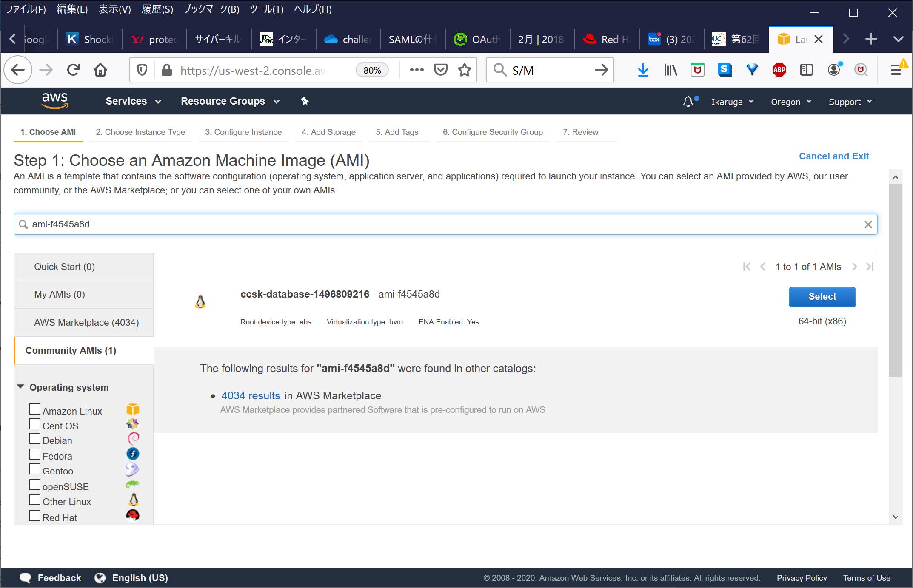Open the AWS Marketplace (4034) catalog

tap(83, 322)
